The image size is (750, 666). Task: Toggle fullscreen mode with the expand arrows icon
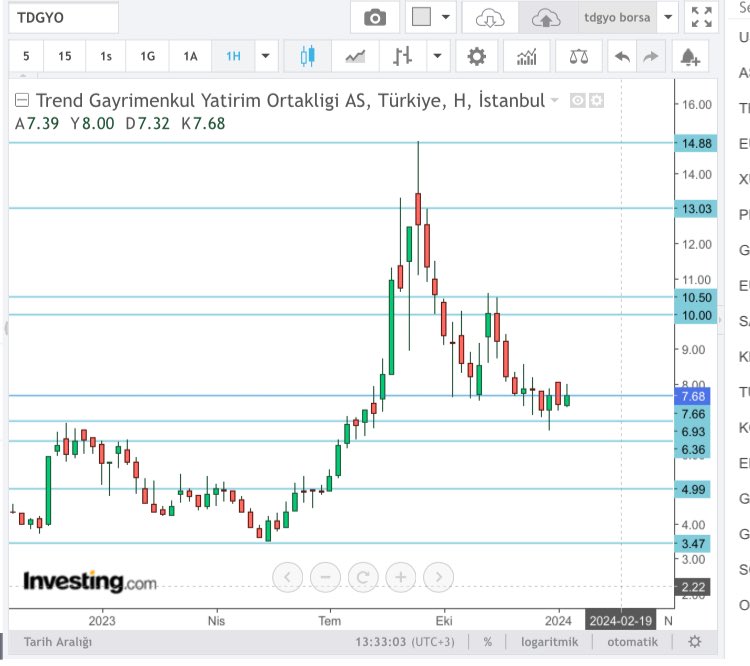point(701,17)
